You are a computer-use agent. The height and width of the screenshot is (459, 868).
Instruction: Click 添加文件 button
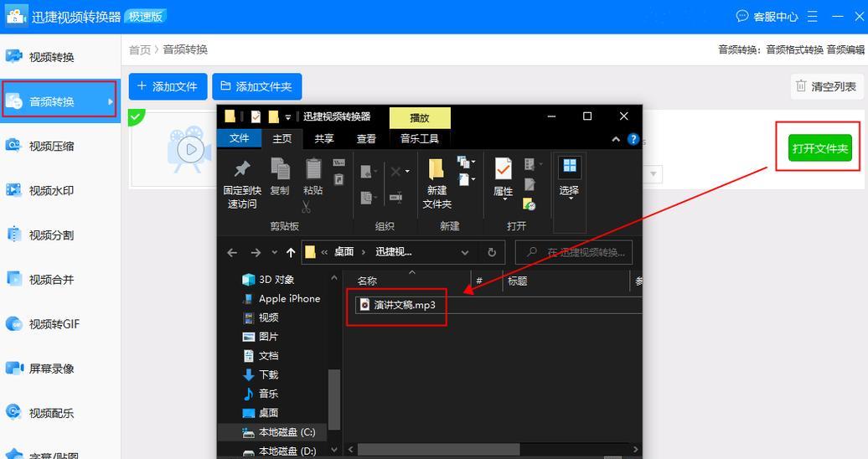point(168,86)
